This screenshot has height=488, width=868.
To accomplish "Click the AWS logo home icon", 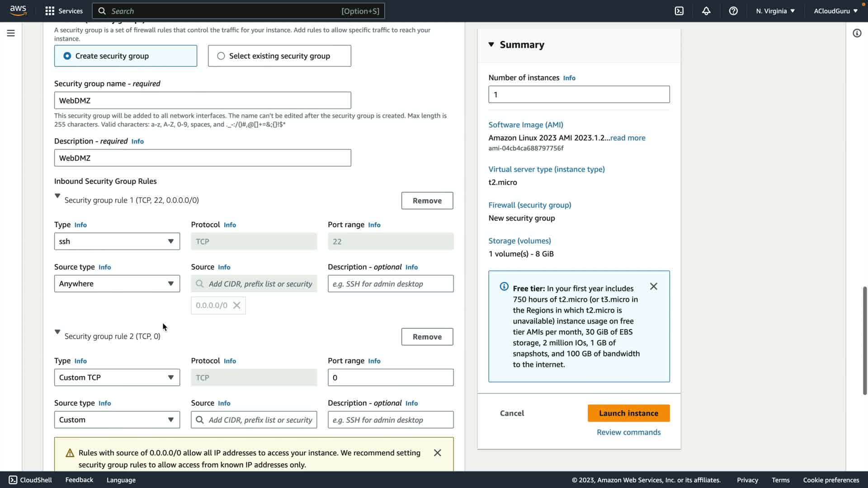I will (18, 10).
